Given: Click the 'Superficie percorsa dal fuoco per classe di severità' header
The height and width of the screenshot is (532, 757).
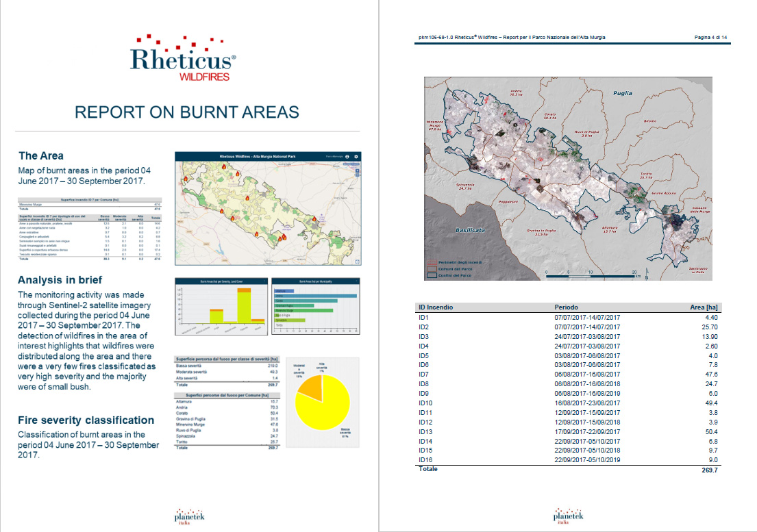Looking at the screenshot, I should click(x=227, y=359).
